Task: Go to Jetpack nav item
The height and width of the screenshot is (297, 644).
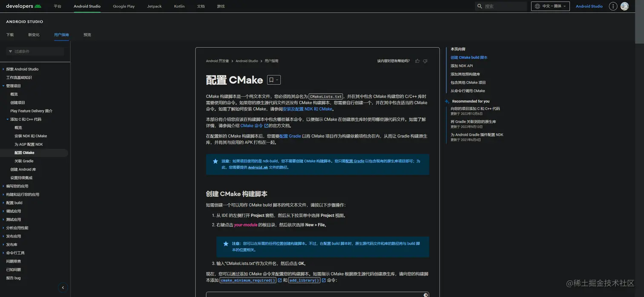Action: (x=154, y=6)
